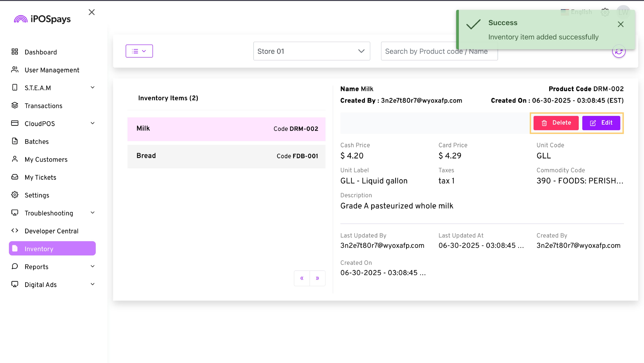644x363 pixels.
Task: Click the iPOSpays rainbow logo
Action: [21, 19]
